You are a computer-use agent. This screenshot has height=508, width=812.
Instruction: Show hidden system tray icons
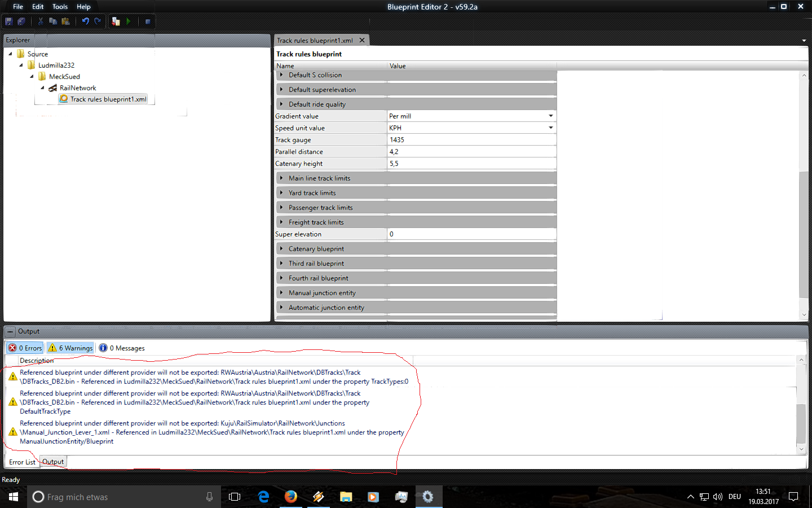click(691, 497)
